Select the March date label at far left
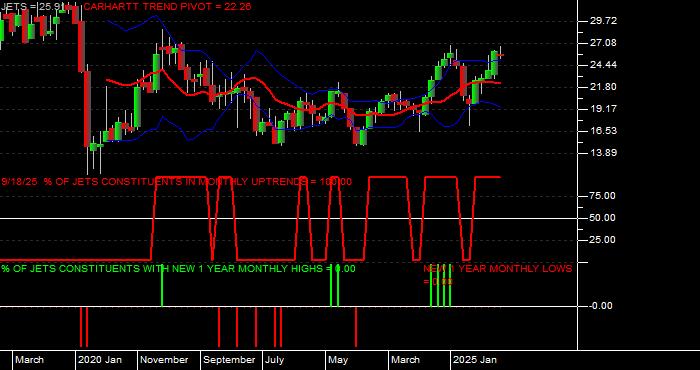Image resolution: width=700 pixels, height=370 pixels. point(29,360)
